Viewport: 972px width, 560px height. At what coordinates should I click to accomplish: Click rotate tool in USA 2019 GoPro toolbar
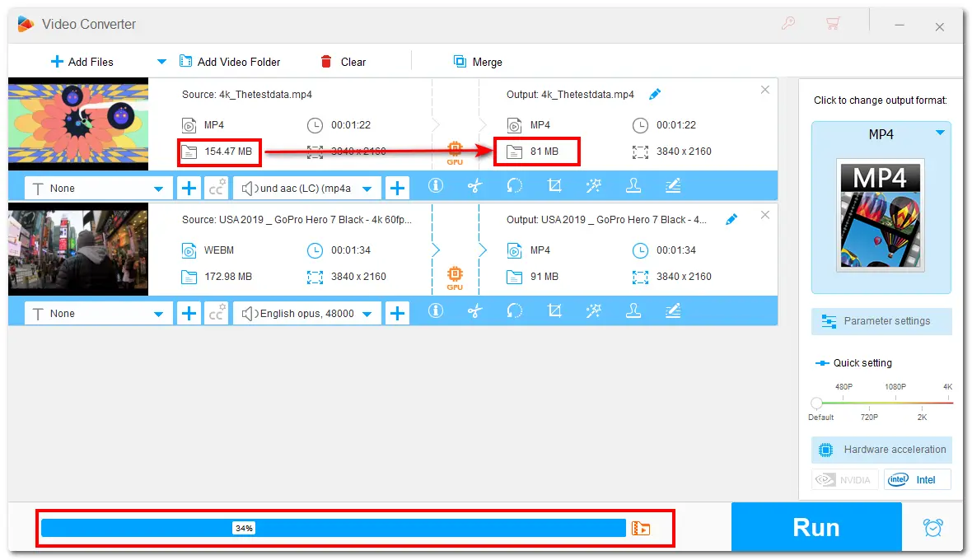point(515,311)
